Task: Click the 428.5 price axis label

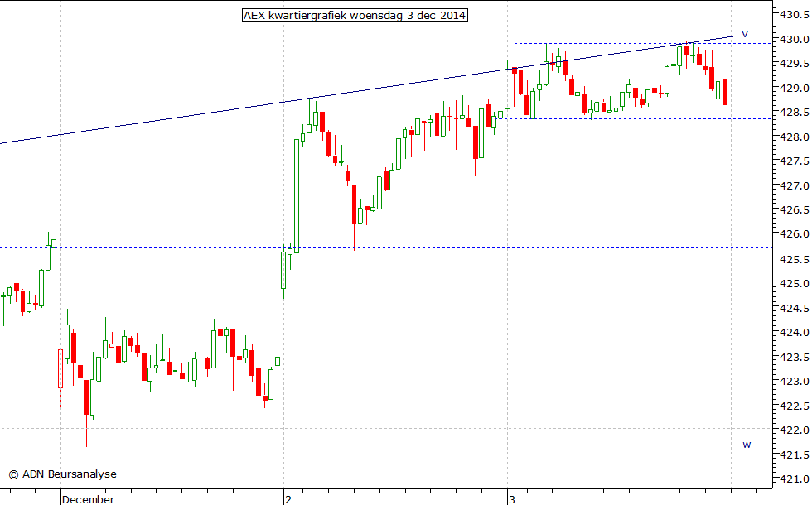Action: (x=795, y=113)
